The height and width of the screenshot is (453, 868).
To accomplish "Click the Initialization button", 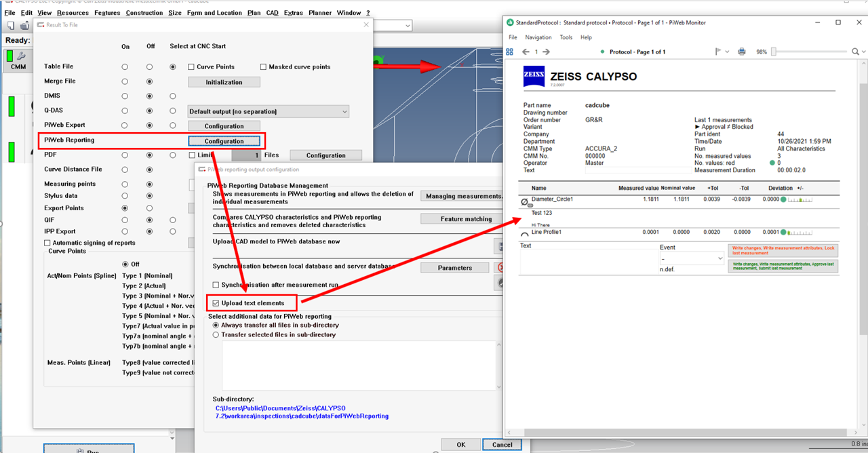I will pos(224,82).
